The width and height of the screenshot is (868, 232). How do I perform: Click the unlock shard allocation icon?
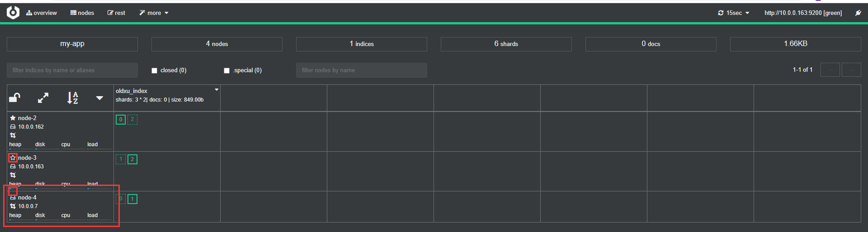tap(15, 97)
